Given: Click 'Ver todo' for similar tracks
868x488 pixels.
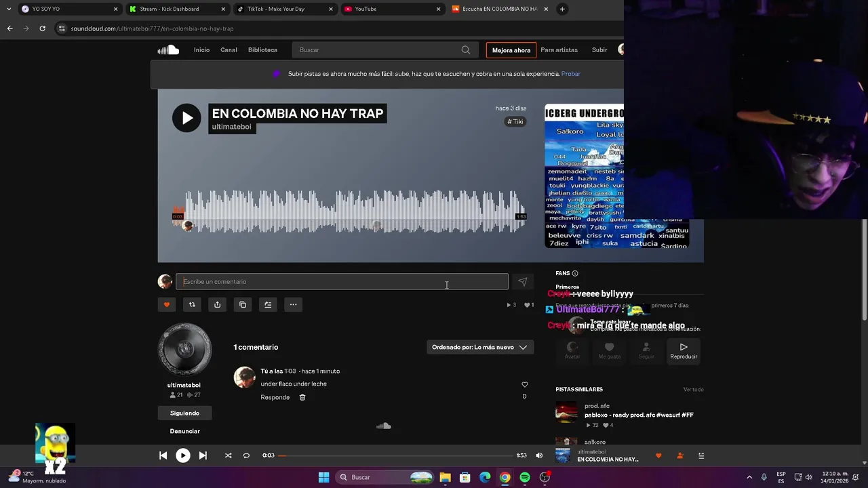Looking at the screenshot, I should [x=693, y=390].
